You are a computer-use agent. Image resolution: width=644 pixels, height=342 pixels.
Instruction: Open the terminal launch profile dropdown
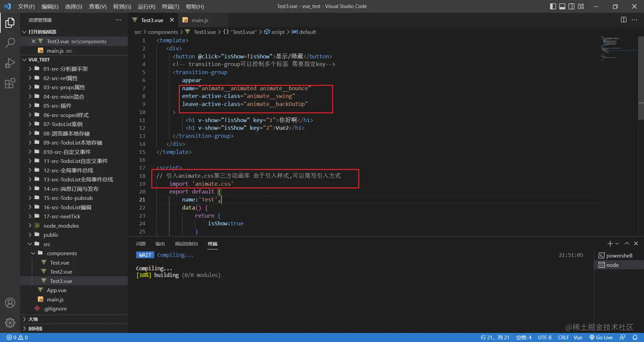point(617,244)
